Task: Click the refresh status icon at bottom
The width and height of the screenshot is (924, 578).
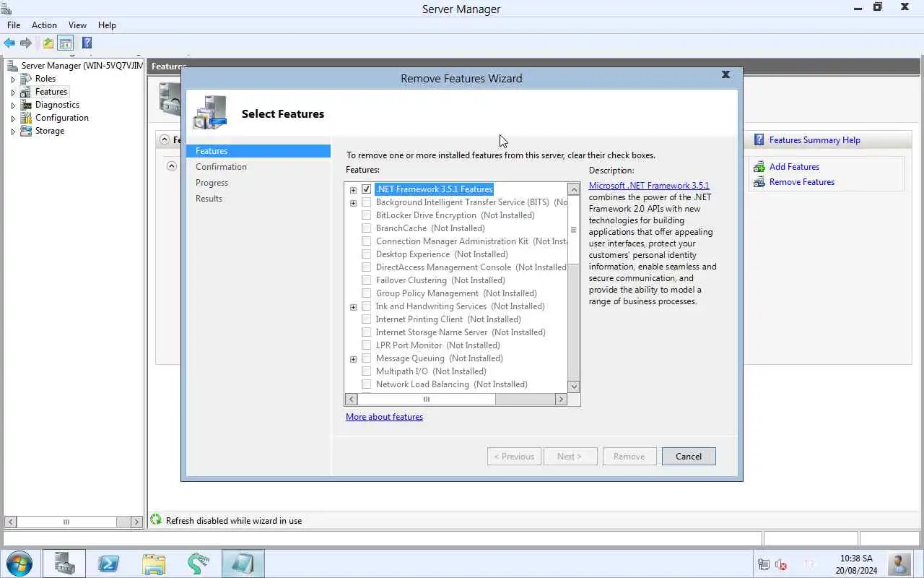Action: (x=156, y=519)
